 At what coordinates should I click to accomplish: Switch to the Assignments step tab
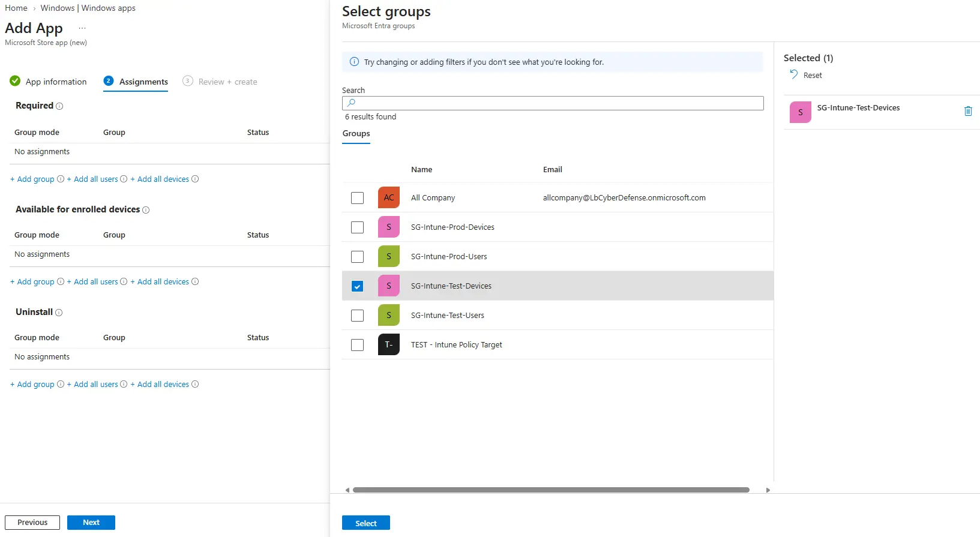136,82
